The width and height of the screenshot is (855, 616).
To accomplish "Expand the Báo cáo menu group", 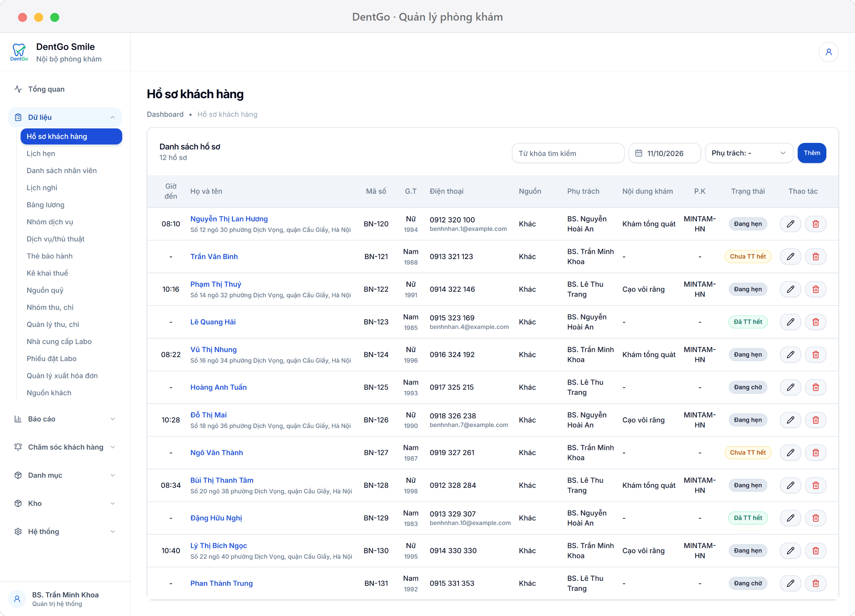I will coord(65,419).
